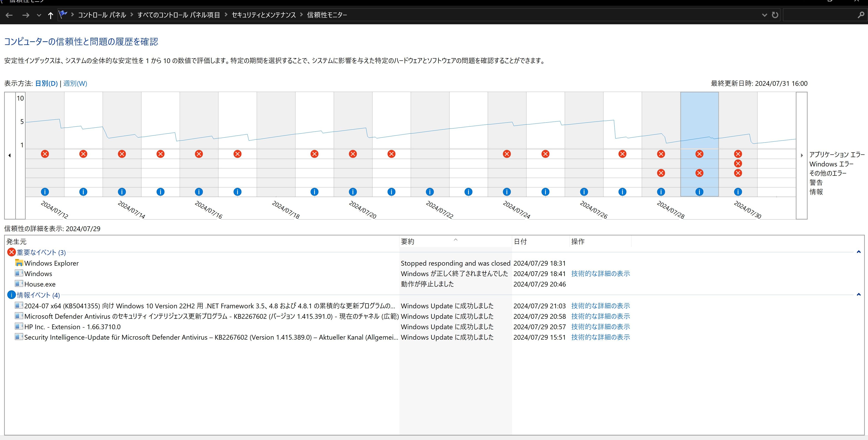Viewport: 868px width, 440px height.
Task: Click application error icon for 2024/07/12
Action: click(x=45, y=154)
